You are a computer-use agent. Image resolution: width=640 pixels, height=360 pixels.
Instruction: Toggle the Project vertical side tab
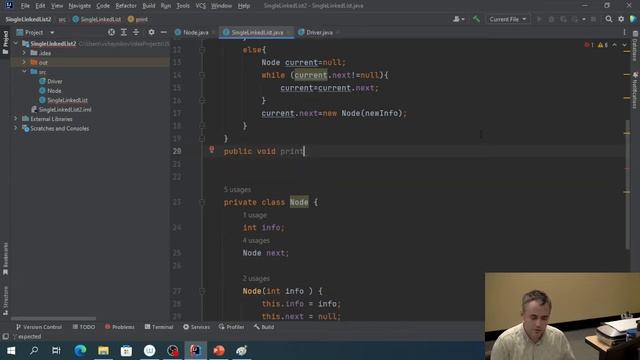[5, 42]
